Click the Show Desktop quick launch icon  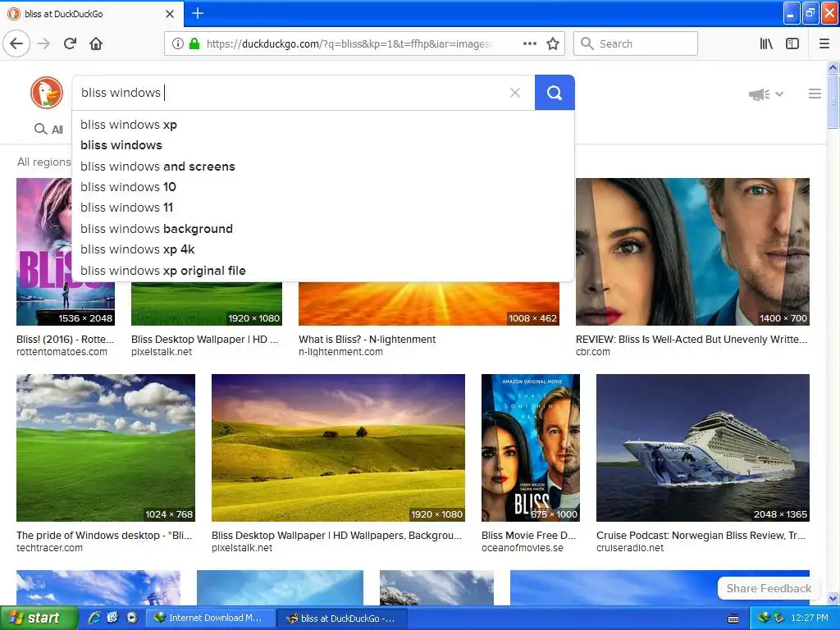(x=113, y=618)
